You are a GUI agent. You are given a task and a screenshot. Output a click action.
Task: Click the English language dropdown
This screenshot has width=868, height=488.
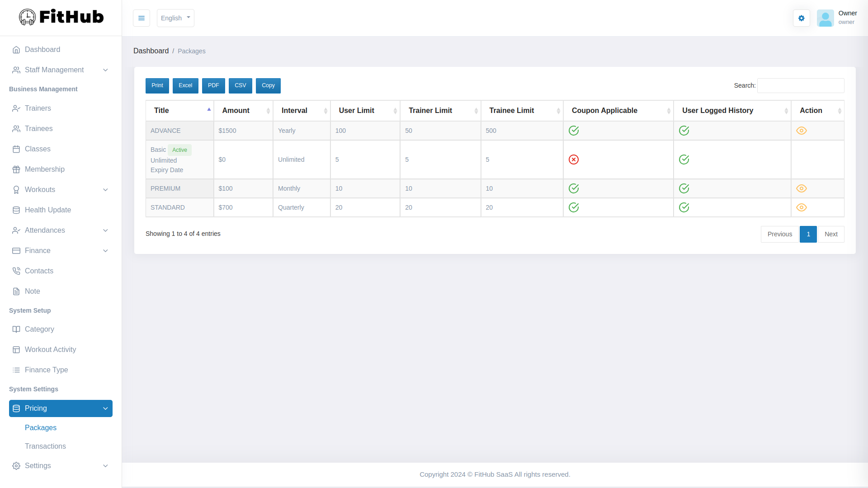tap(175, 18)
